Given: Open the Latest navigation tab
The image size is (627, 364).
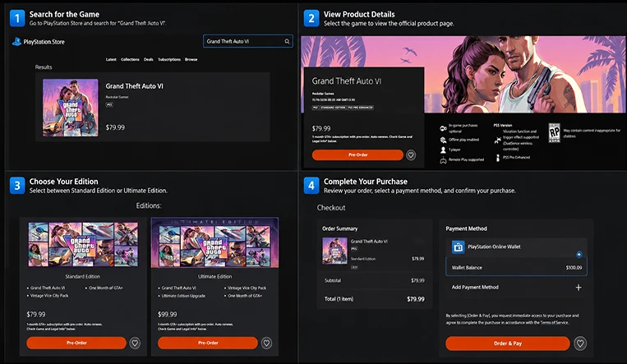Looking at the screenshot, I should tap(111, 59).
